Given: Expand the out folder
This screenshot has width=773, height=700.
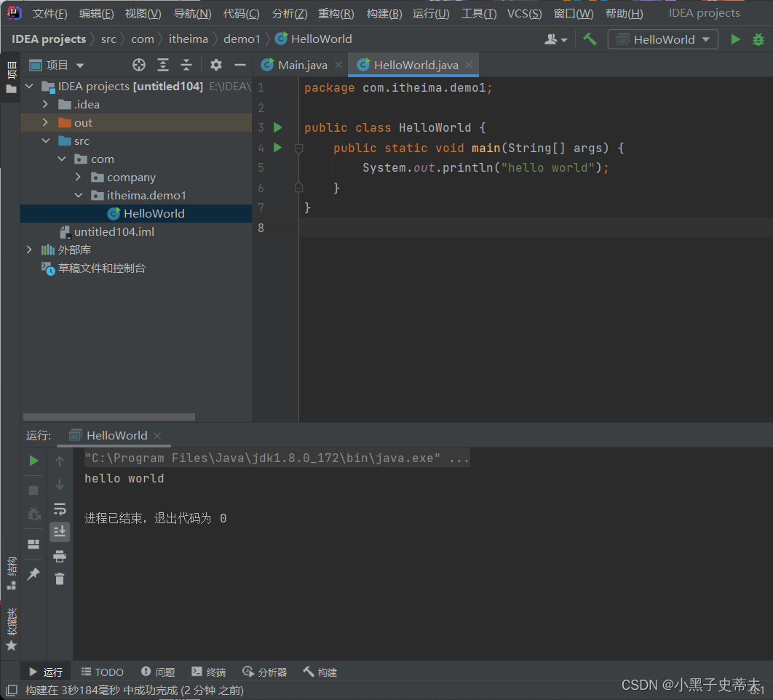Looking at the screenshot, I should 45,122.
